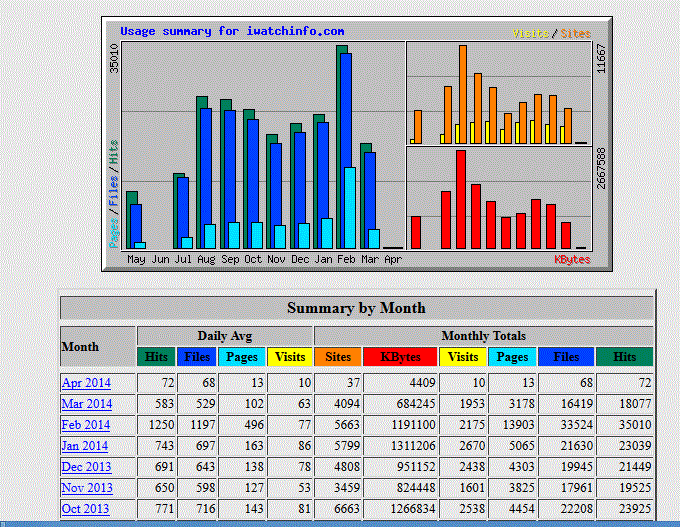Select the 1250 daily hits cell
The height and width of the screenshot is (527, 680).
tap(156, 425)
